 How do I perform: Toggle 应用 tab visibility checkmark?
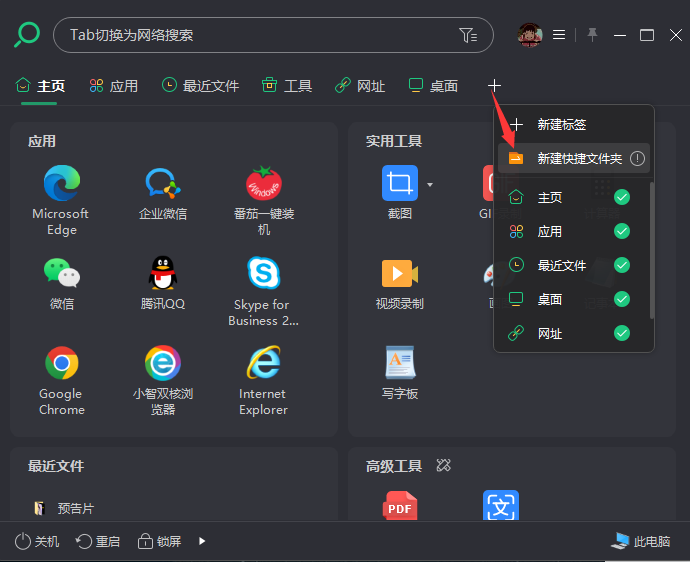(x=622, y=231)
